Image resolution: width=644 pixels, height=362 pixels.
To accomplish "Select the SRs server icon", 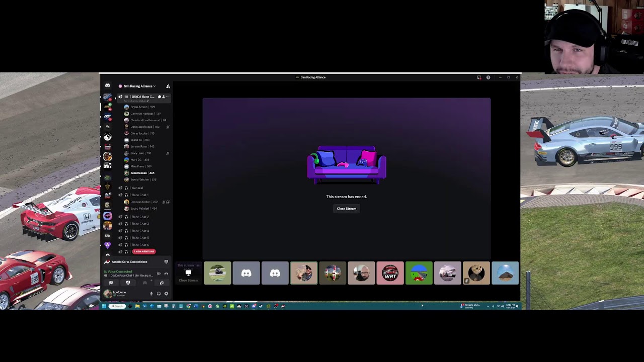I will [x=107, y=235].
